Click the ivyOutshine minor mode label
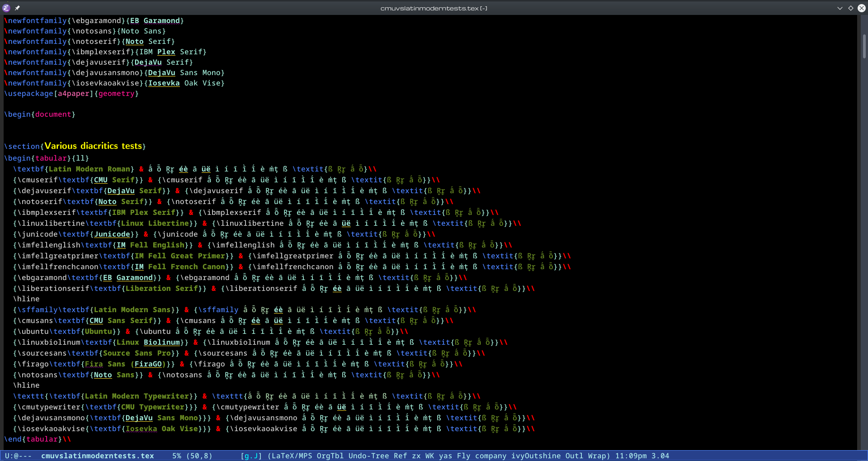 tap(536, 456)
